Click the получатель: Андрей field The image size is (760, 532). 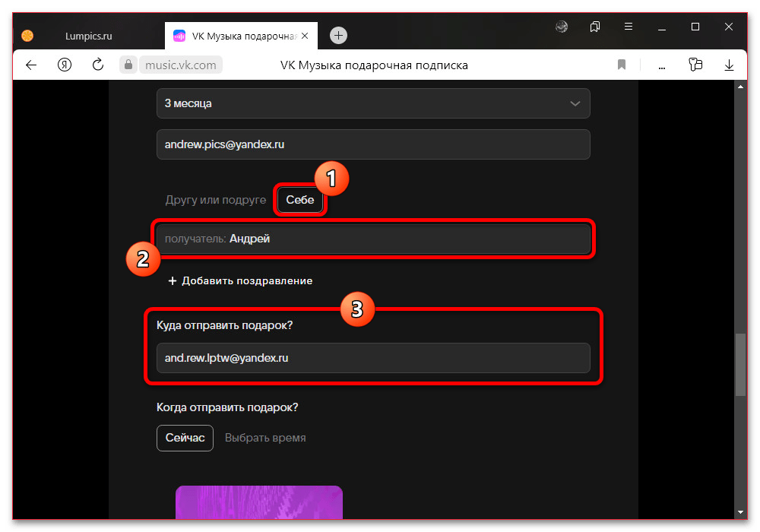point(373,239)
